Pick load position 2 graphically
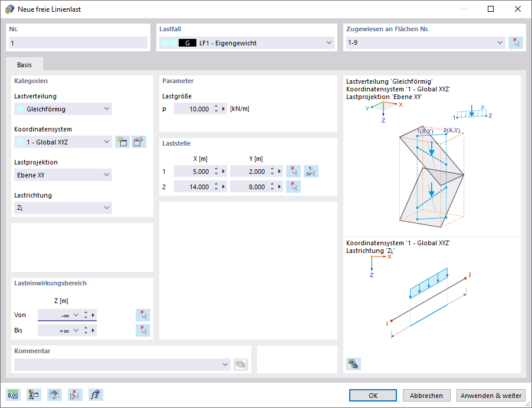532x408 pixels. [293, 186]
